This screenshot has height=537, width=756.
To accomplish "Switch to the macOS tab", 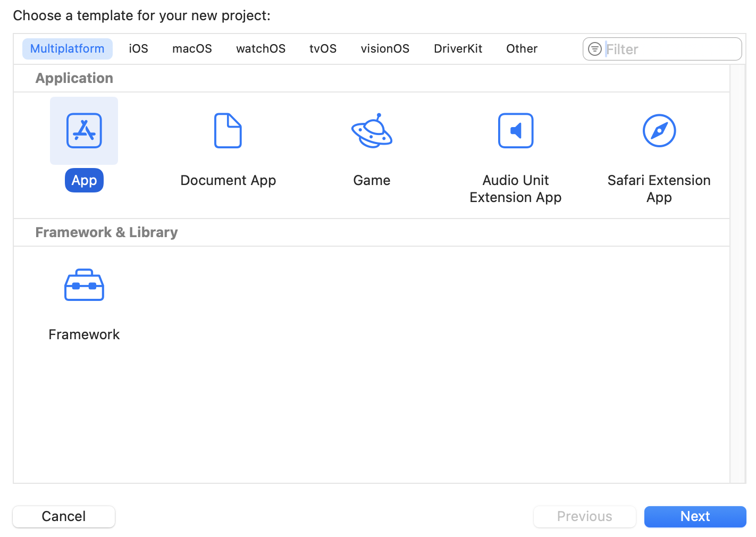I will tap(192, 49).
